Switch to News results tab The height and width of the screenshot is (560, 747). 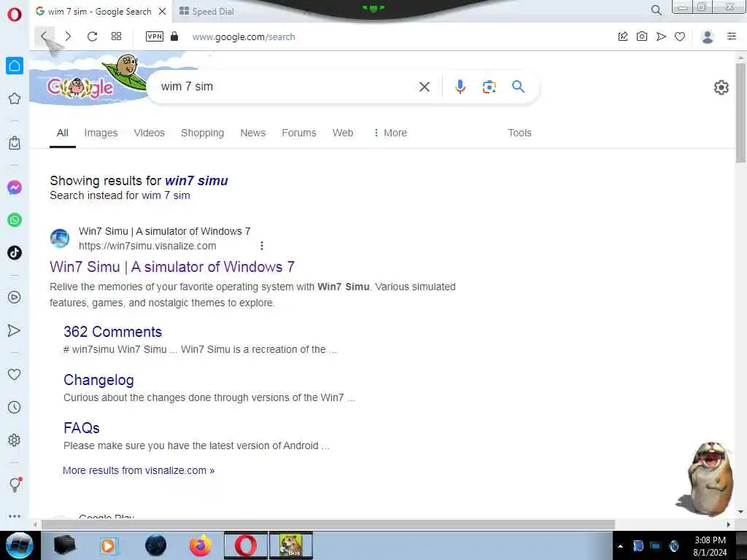253,133
